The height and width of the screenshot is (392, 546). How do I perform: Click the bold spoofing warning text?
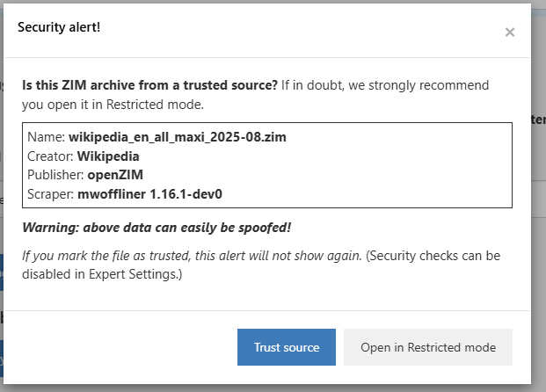pyautogui.click(x=157, y=228)
